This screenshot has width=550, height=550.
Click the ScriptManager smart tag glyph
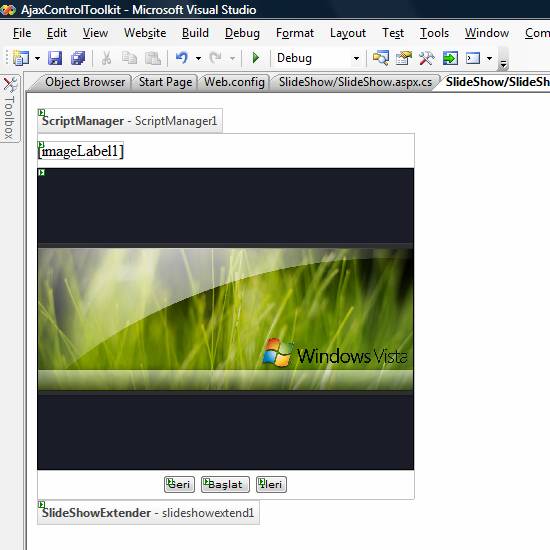(x=42, y=113)
